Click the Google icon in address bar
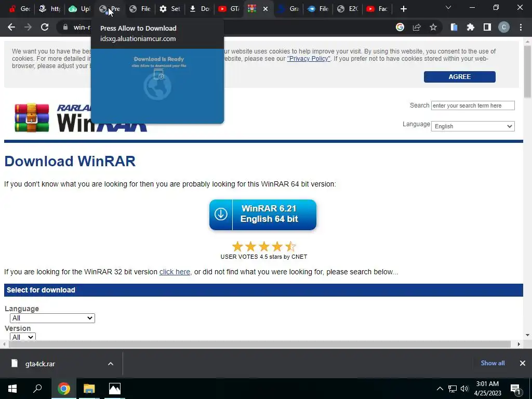Image resolution: width=532 pixels, height=399 pixels. tap(400, 27)
